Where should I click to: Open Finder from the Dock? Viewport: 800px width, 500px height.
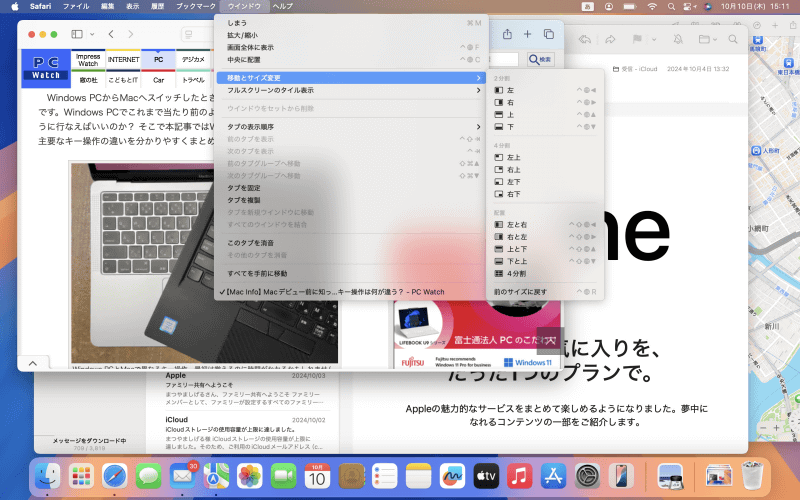(47, 477)
